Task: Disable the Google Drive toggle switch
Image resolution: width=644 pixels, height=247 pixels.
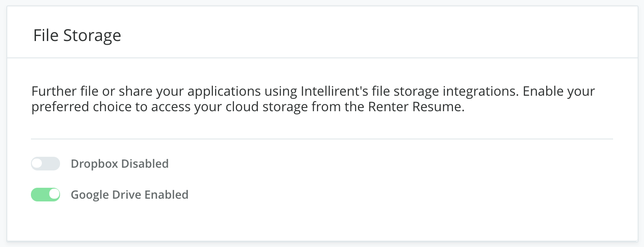Action: point(45,195)
